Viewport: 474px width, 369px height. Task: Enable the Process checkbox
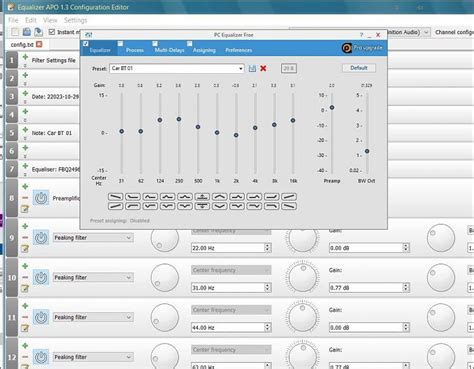[120, 44]
